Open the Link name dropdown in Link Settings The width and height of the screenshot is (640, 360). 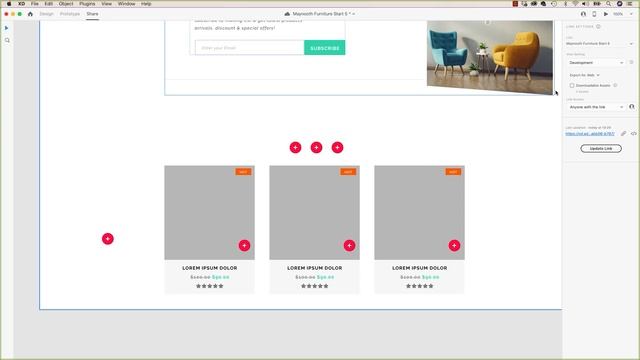click(599, 43)
